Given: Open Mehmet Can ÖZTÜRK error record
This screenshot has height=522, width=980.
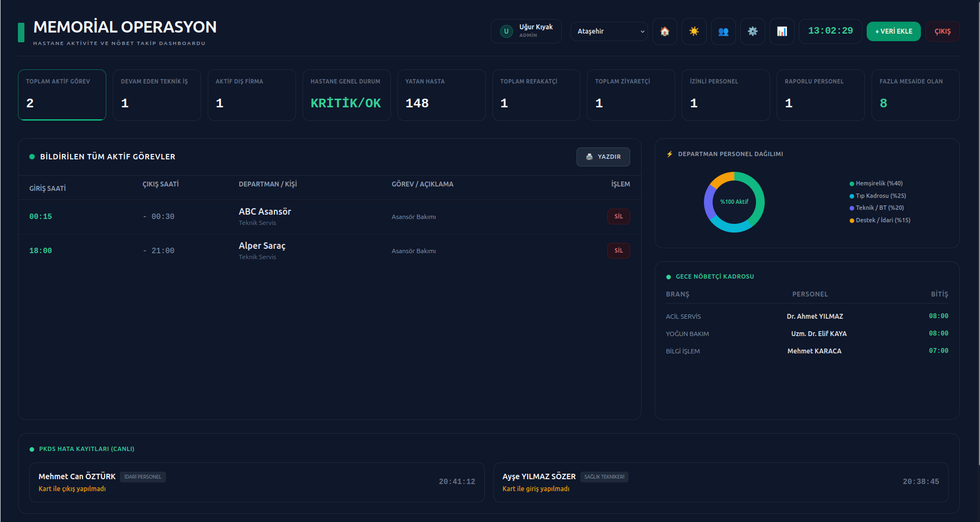Looking at the screenshot, I should point(257,482).
